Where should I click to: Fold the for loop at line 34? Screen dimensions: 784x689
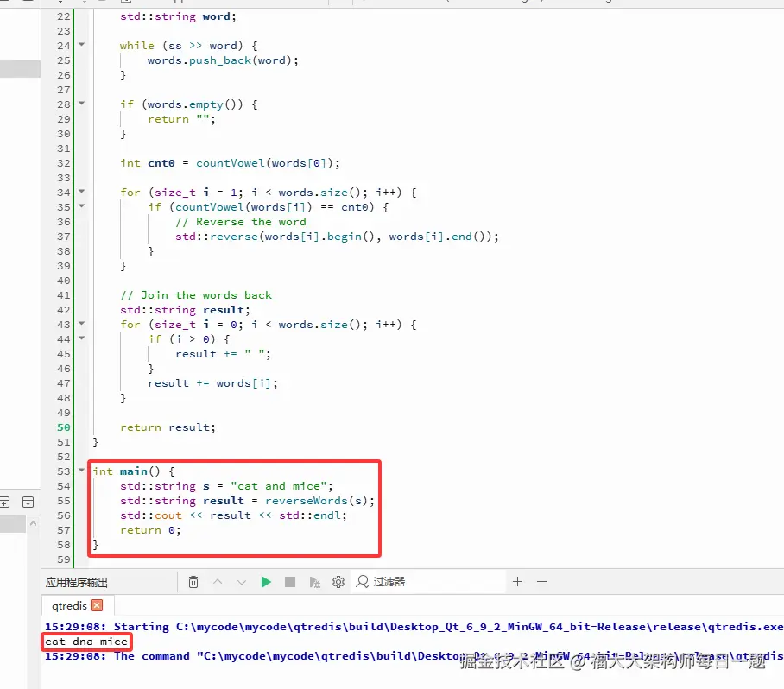[81, 192]
